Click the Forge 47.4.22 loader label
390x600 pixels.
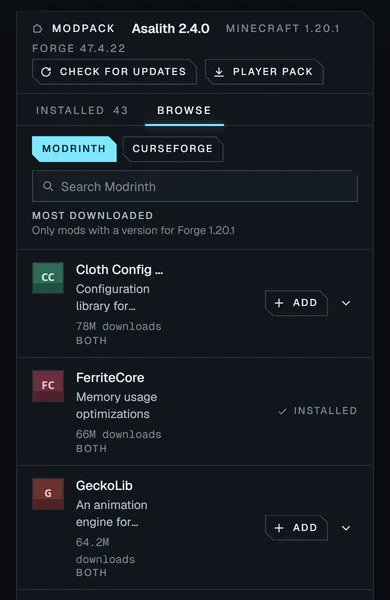(78, 48)
